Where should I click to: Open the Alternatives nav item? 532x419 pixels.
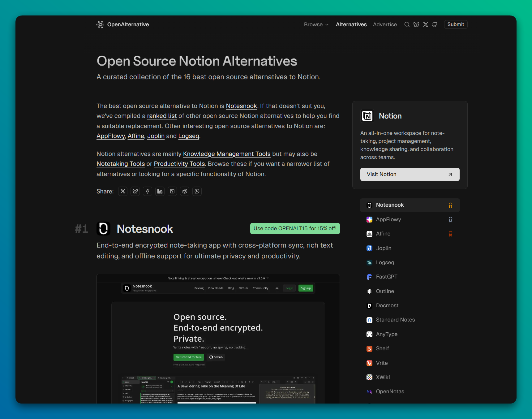351,24
